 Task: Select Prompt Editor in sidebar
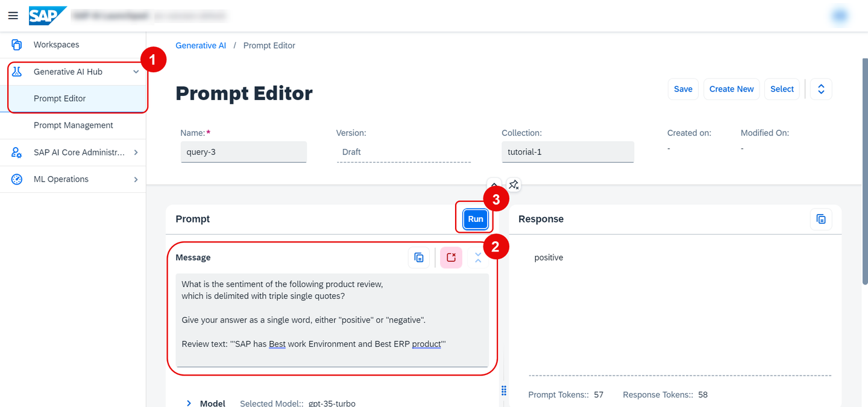pos(73,98)
